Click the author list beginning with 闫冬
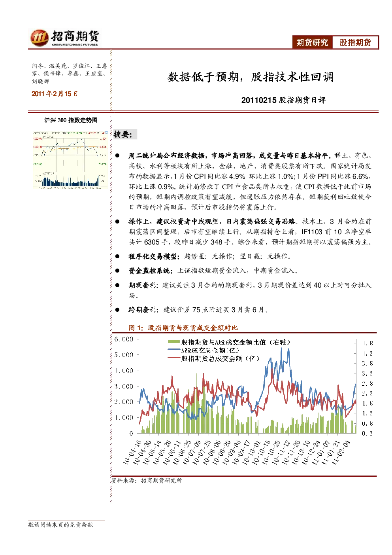Screen dimensions: 392x555 click(70, 74)
